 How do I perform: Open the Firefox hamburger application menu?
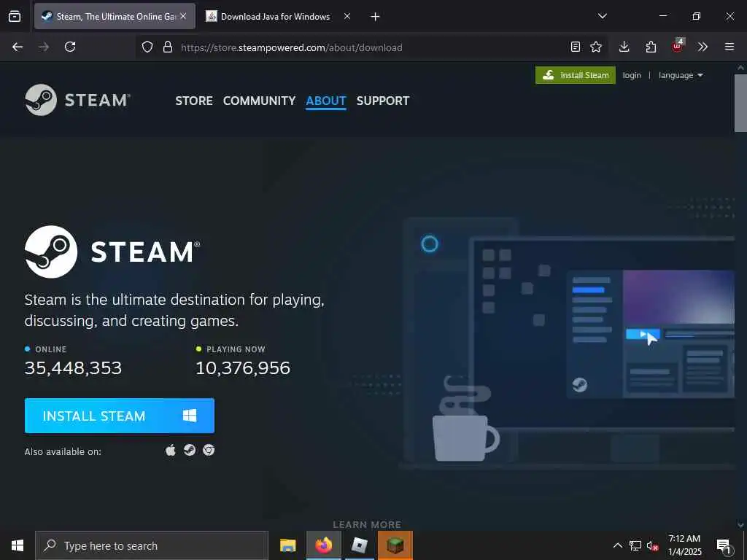click(x=729, y=47)
